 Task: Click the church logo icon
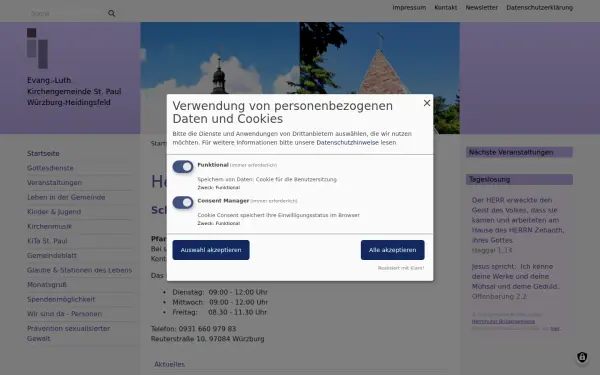coord(38,48)
